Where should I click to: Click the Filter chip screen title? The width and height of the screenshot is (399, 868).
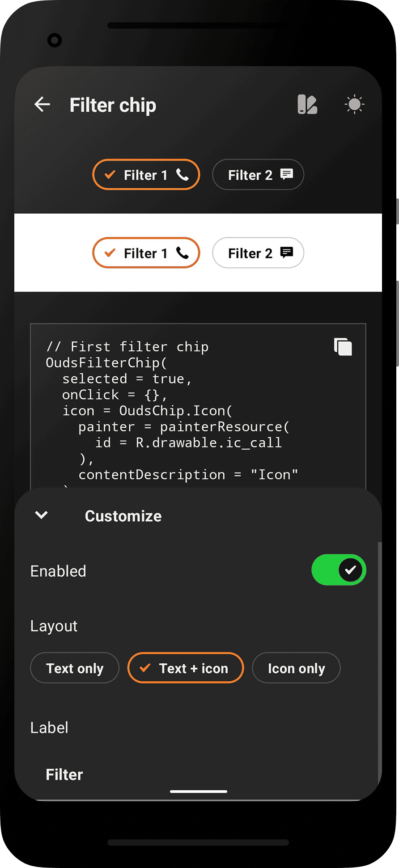point(113,104)
